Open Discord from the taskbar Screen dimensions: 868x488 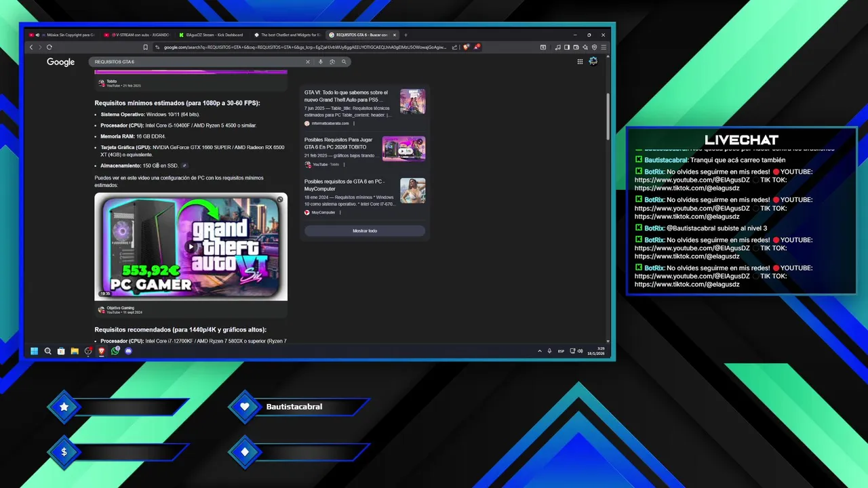(x=129, y=351)
